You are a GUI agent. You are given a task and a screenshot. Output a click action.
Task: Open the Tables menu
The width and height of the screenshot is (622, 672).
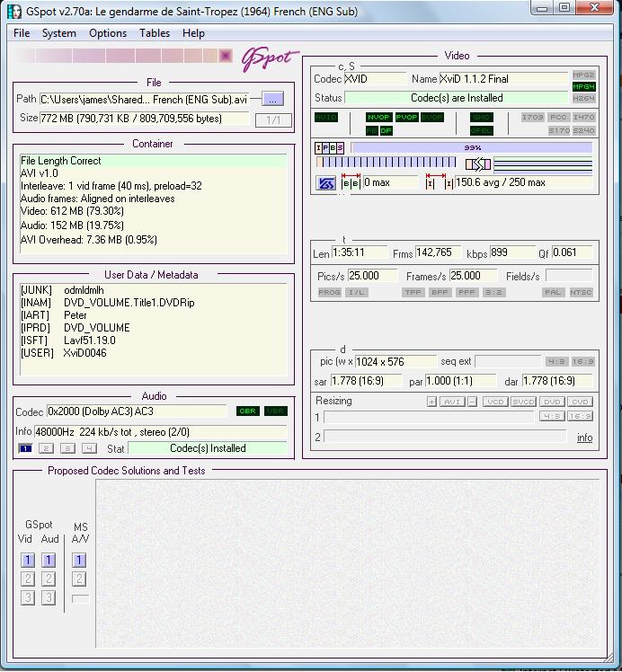coord(155,33)
